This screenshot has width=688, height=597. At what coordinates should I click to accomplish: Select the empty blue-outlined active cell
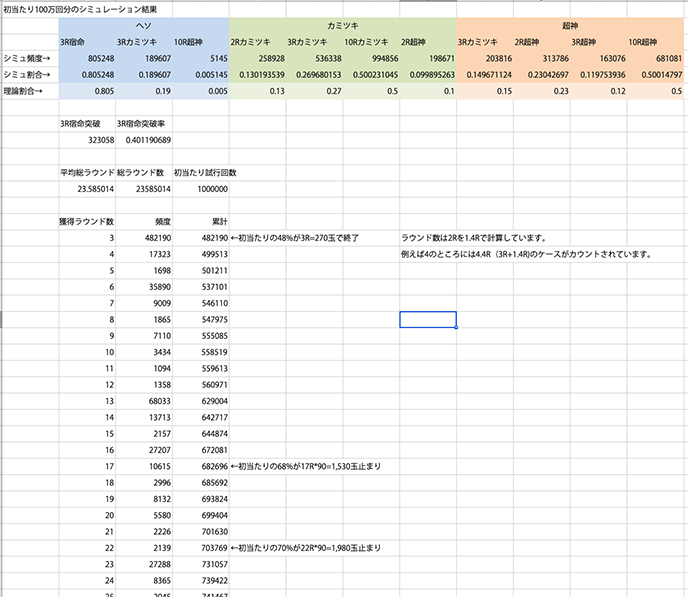tap(428, 319)
